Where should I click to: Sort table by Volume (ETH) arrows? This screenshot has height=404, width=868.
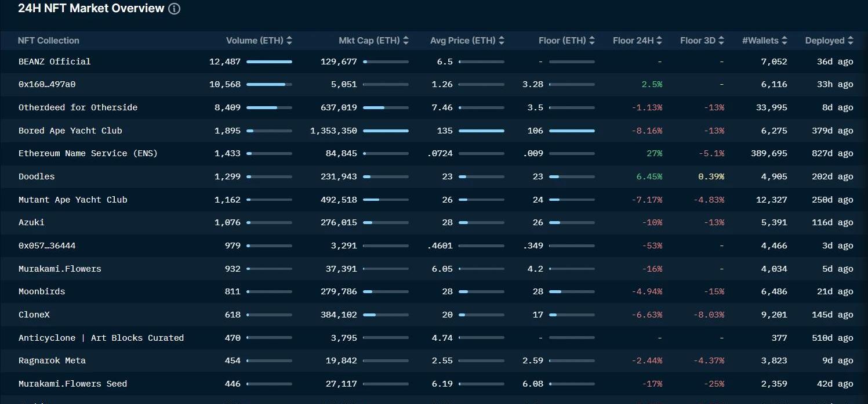(x=289, y=41)
